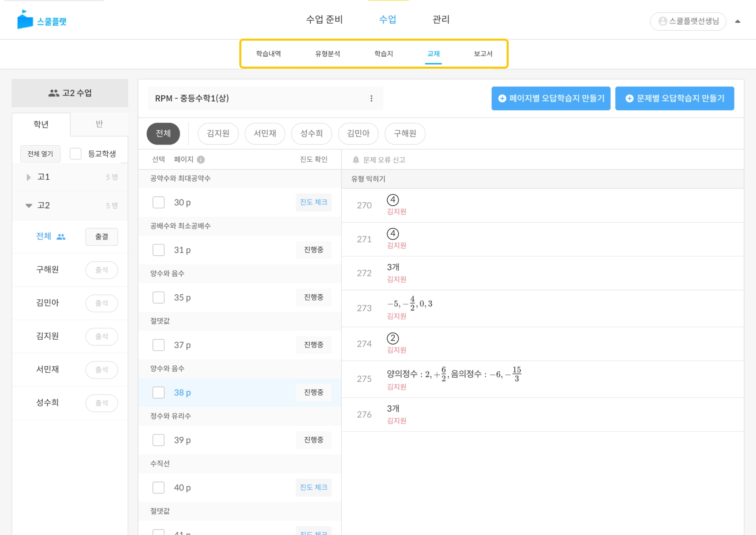Tick the checkbox for page 30 p
The width and height of the screenshot is (756, 535).
point(158,202)
